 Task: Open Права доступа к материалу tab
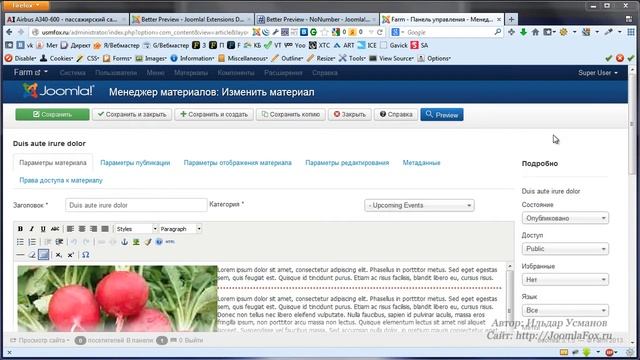click(x=61, y=180)
